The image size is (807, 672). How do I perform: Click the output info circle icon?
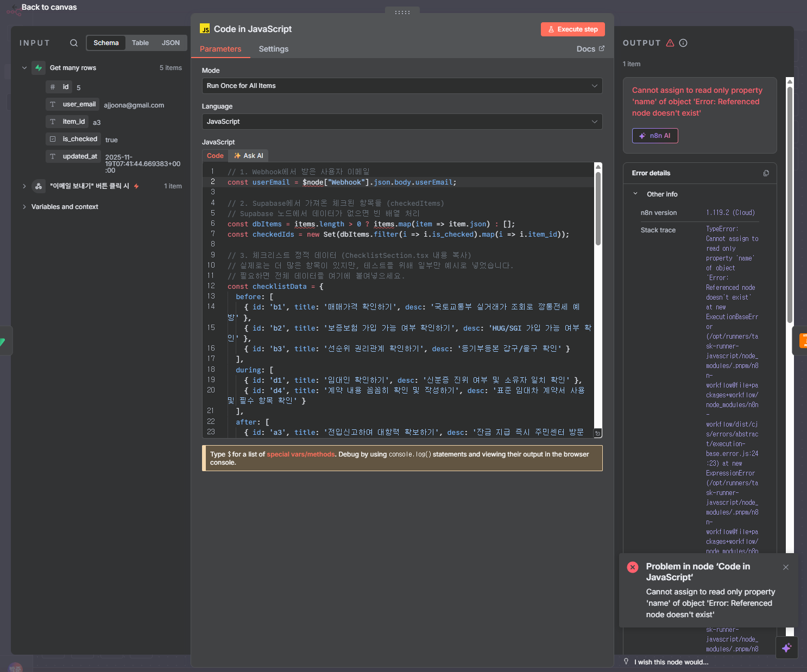(x=683, y=43)
